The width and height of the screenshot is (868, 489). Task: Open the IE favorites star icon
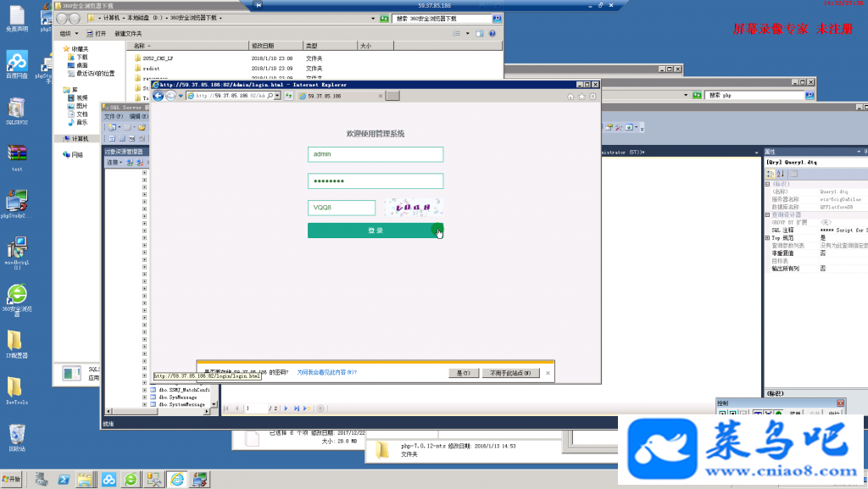[581, 97]
